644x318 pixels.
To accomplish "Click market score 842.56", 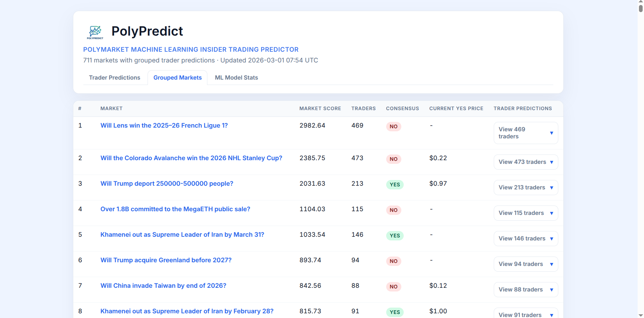I will [x=310, y=285].
